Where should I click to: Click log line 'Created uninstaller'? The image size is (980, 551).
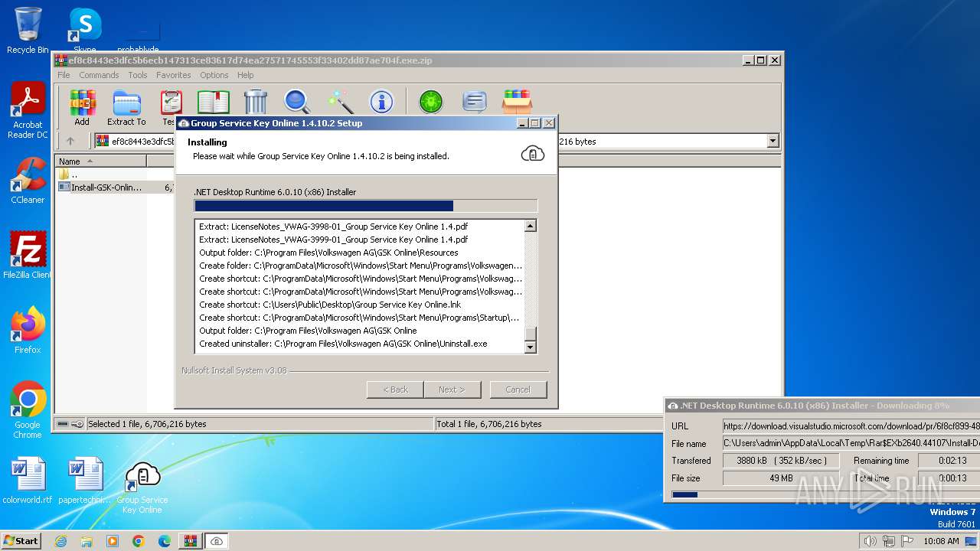click(343, 344)
